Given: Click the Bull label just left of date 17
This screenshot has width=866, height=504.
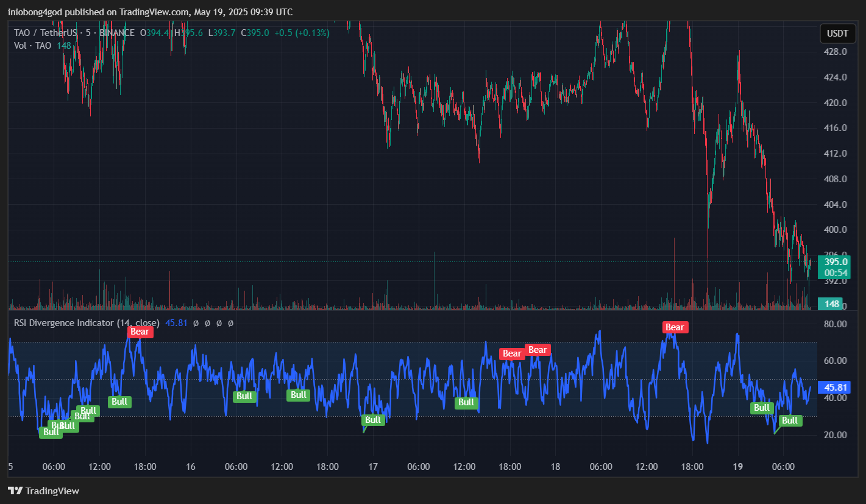Looking at the screenshot, I should tap(373, 420).
